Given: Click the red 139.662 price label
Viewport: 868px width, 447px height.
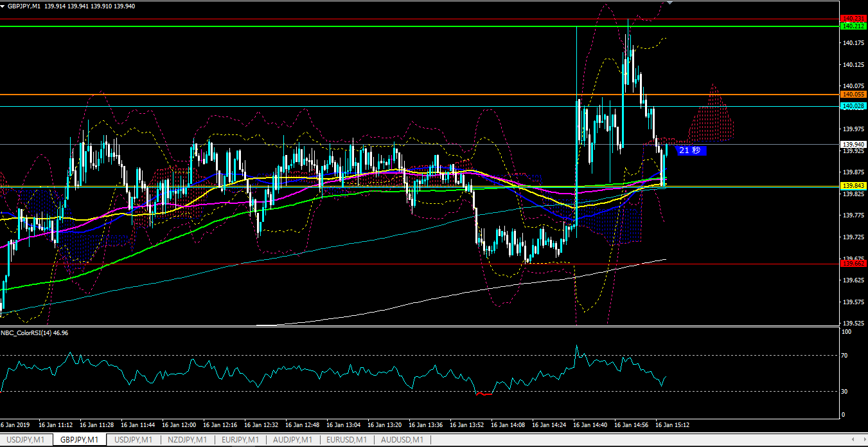Looking at the screenshot, I should 854,264.
